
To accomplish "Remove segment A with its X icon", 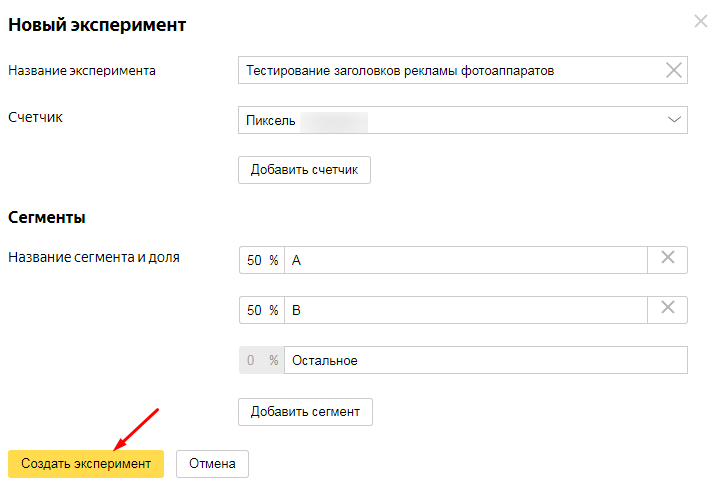I will (668, 259).
